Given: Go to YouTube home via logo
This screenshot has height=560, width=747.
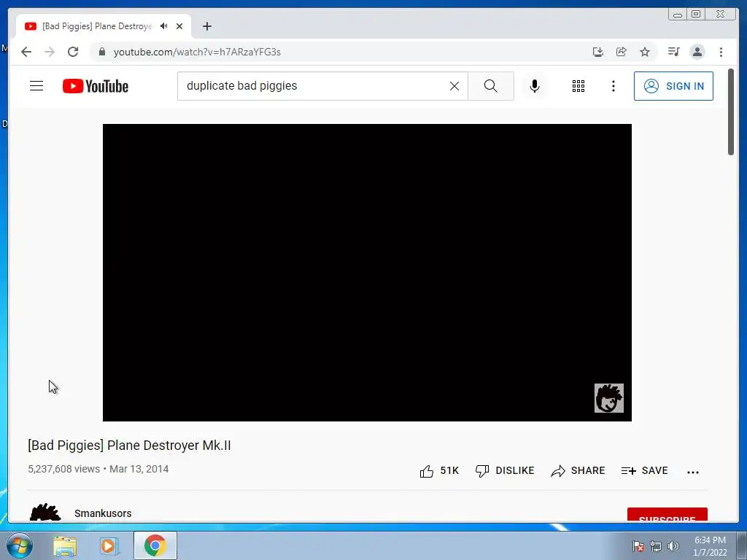Looking at the screenshot, I should [96, 86].
